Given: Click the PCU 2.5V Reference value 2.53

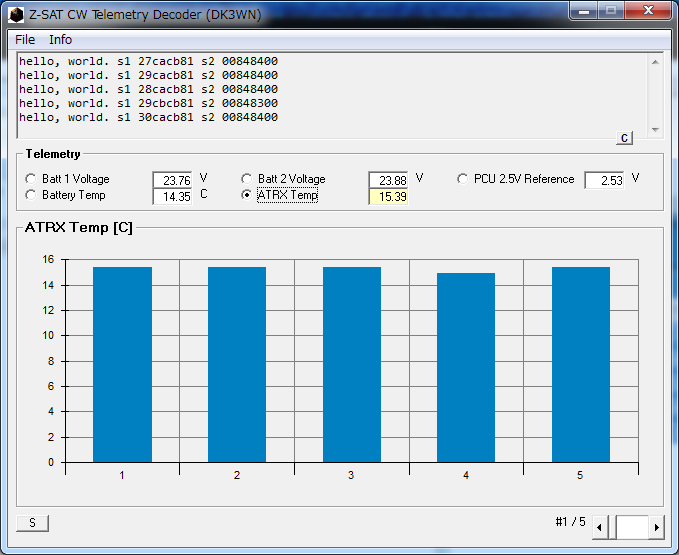Looking at the screenshot, I should pos(604,180).
